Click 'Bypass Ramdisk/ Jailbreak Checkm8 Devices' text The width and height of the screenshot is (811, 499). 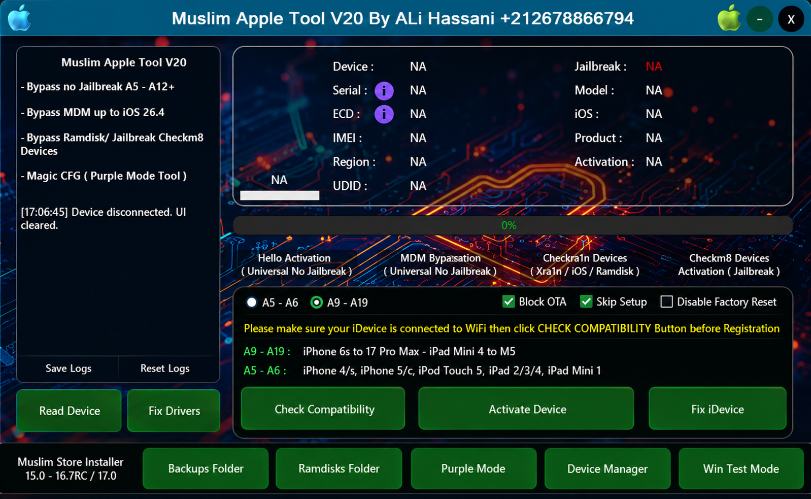(112, 144)
